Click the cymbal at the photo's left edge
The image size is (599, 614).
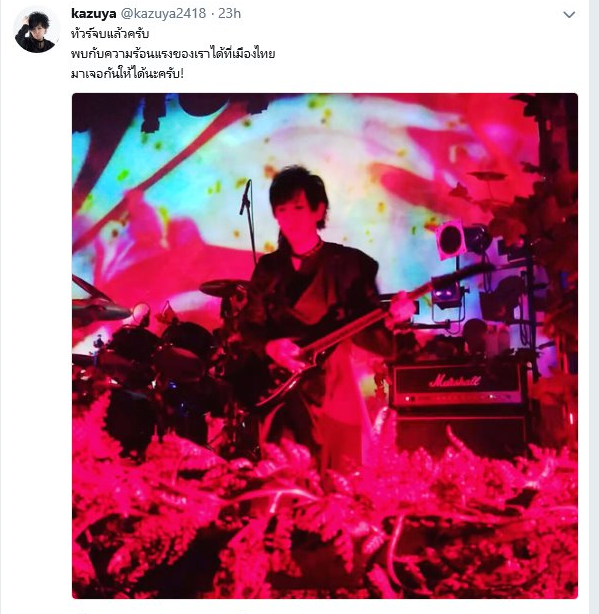click(98, 302)
